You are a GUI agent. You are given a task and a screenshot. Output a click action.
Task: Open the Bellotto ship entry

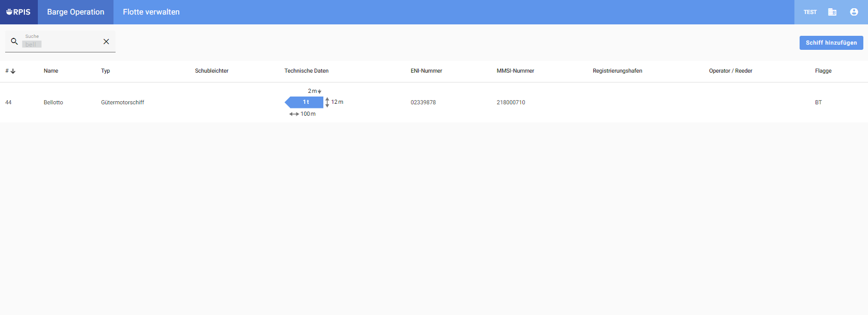53,103
